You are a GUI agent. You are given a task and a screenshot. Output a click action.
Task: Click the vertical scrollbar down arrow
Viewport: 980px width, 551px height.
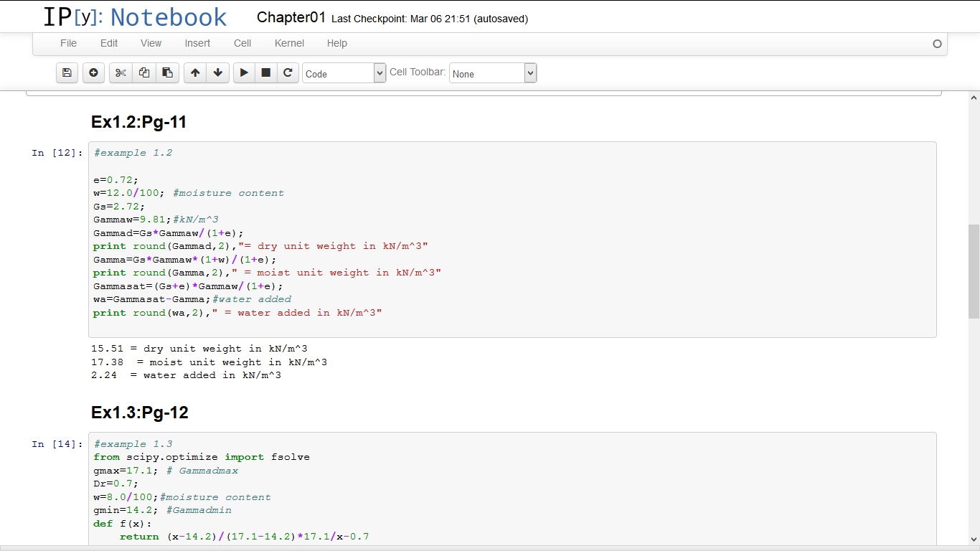[974, 540]
